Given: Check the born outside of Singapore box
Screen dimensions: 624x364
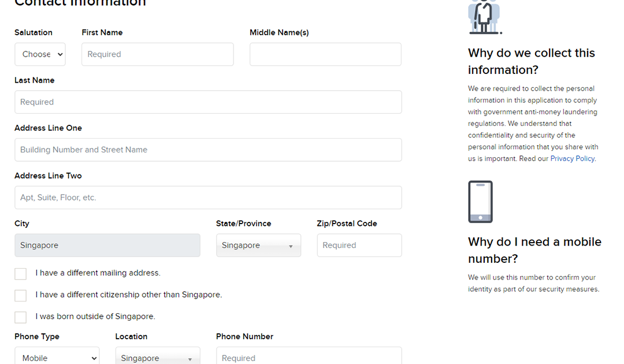Looking at the screenshot, I should click(21, 317).
